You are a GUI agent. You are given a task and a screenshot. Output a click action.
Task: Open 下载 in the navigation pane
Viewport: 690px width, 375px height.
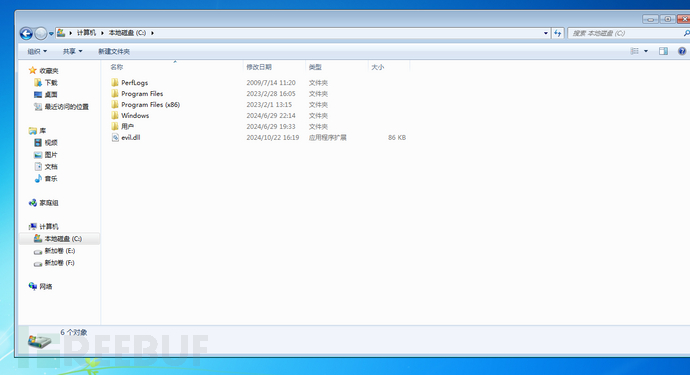tap(51, 83)
